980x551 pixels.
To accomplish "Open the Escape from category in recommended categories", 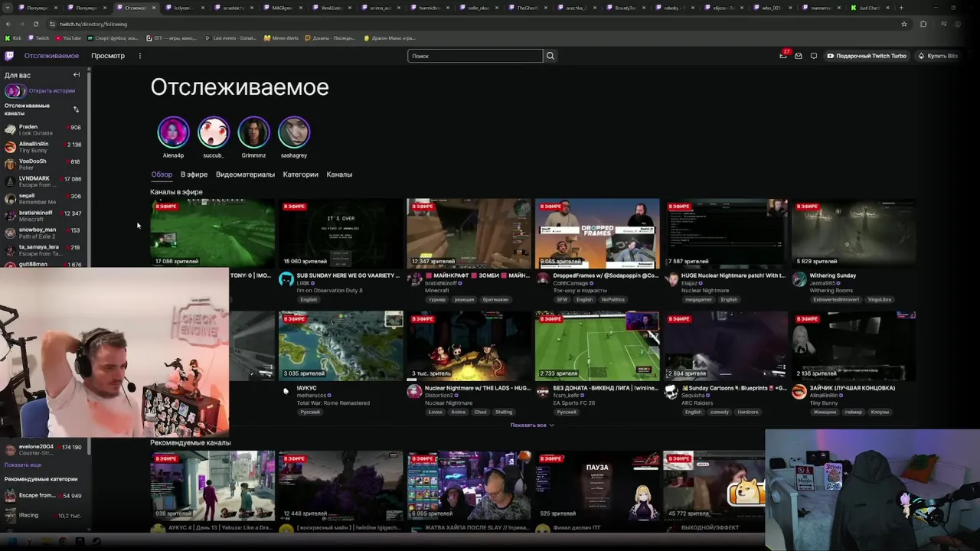I will point(43,495).
